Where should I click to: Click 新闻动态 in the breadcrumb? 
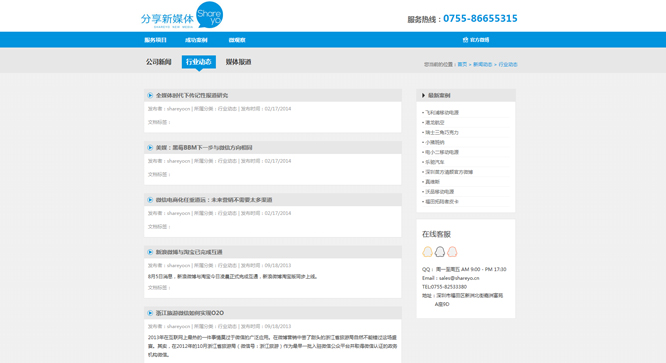point(483,65)
